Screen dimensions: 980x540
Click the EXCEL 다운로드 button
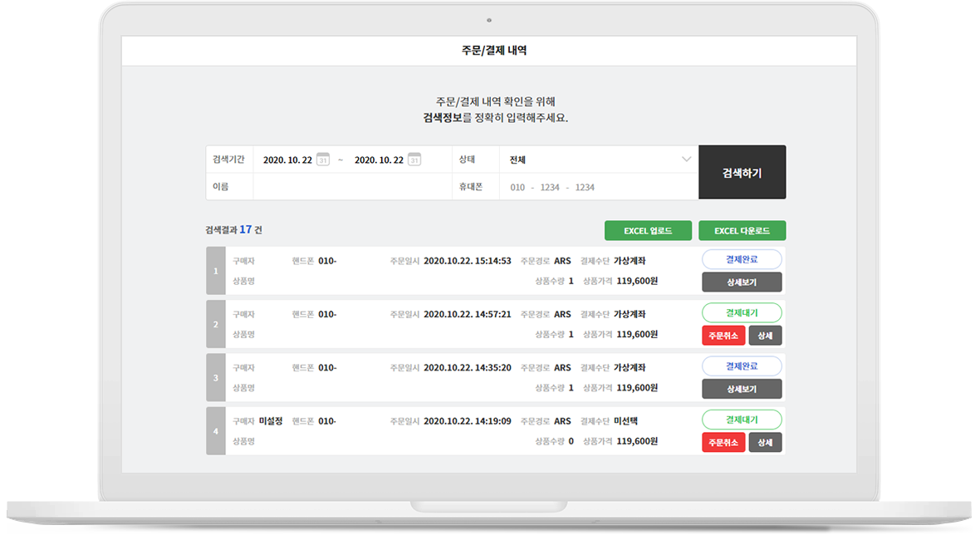(742, 231)
